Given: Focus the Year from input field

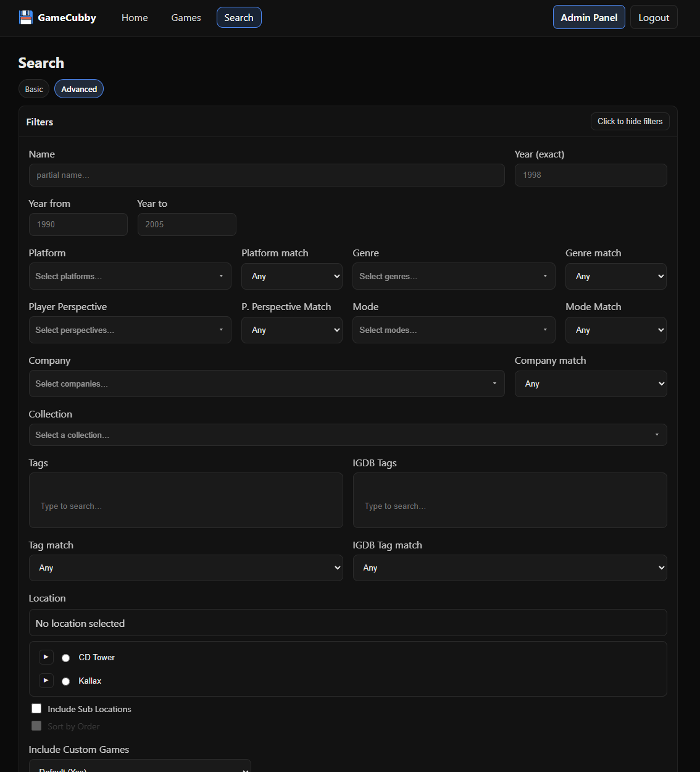Looking at the screenshot, I should [x=78, y=224].
